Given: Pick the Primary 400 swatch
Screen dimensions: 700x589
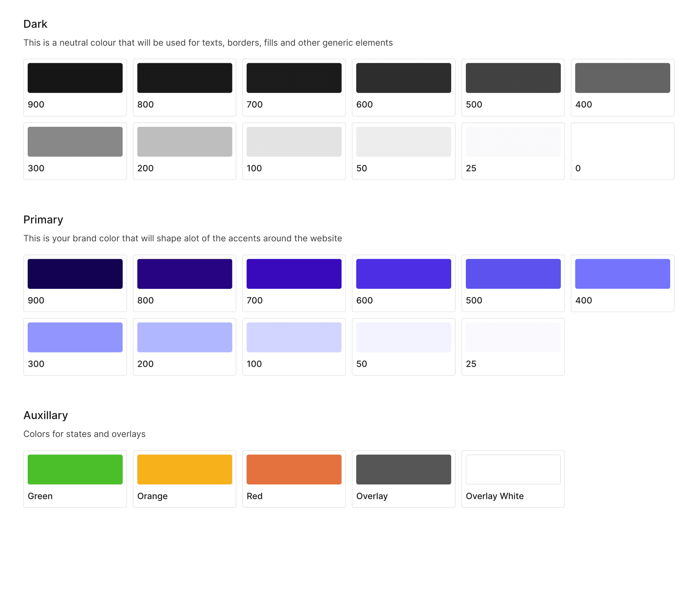Looking at the screenshot, I should click(x=622, y=273).
